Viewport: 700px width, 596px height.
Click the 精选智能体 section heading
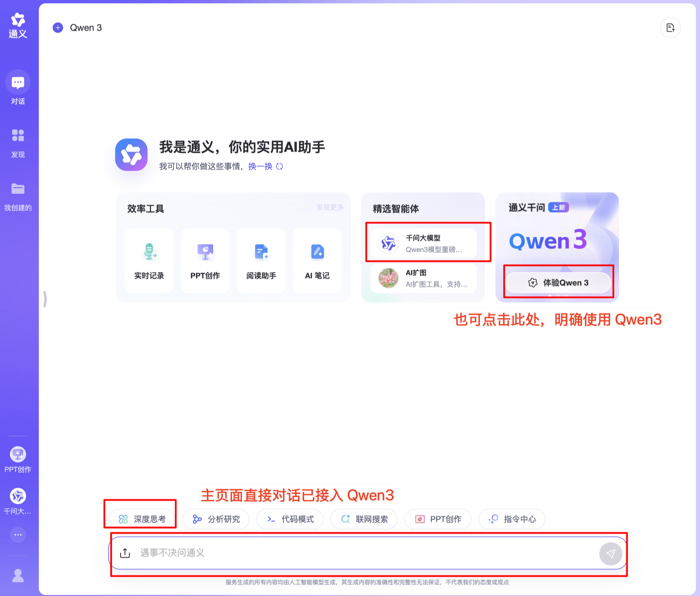click(x=396, y=209)
